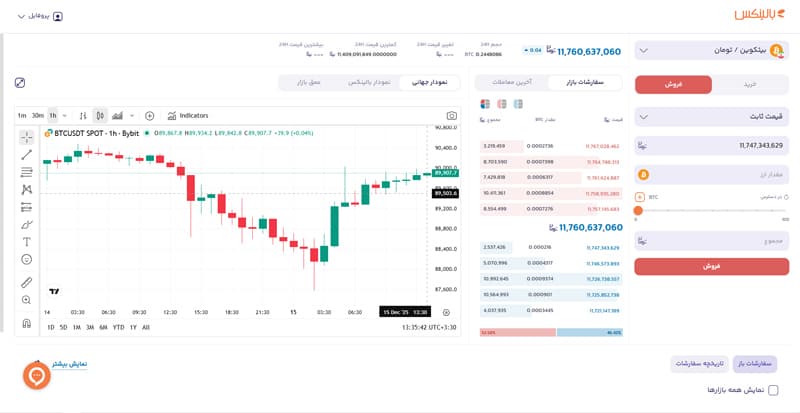Show both sides of the order book
This screenshot has width=800, height=413.
click(x=485, y=104)
